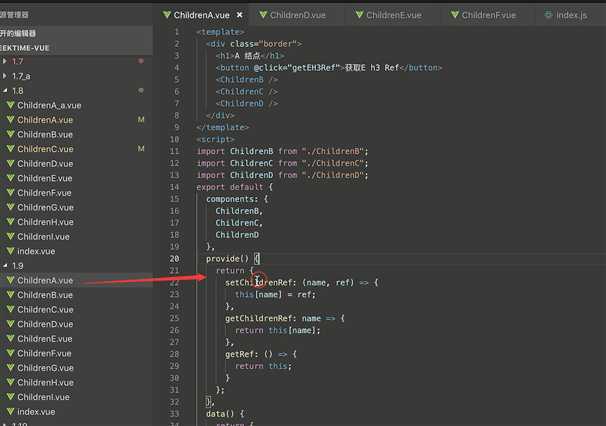
Task: Select the M status badge beside ChildrenC.vue
Action: coord(141,149)
